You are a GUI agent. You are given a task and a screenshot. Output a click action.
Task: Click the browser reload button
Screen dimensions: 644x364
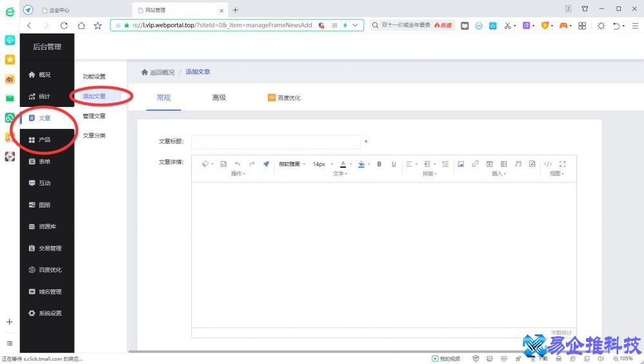pos(64,26)
